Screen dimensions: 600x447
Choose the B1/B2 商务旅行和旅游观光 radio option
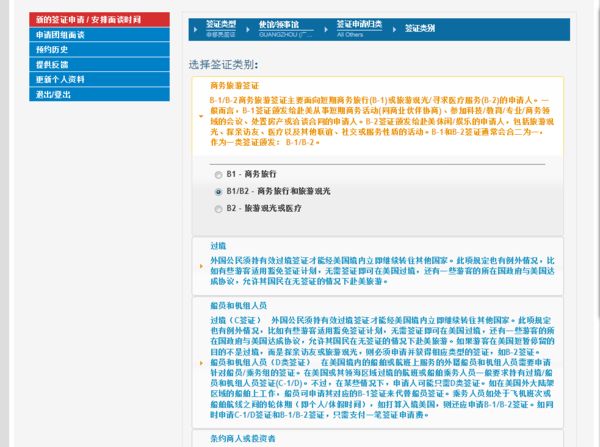219,190
